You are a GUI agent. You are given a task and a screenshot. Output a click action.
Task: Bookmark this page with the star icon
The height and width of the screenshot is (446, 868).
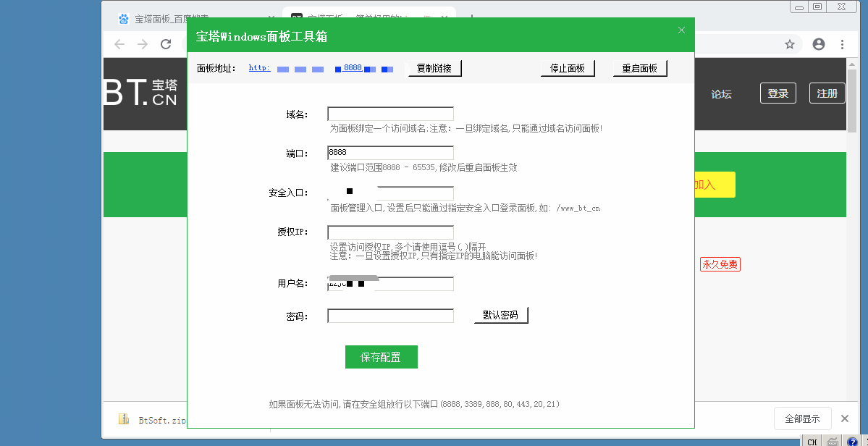coord(790,44)
